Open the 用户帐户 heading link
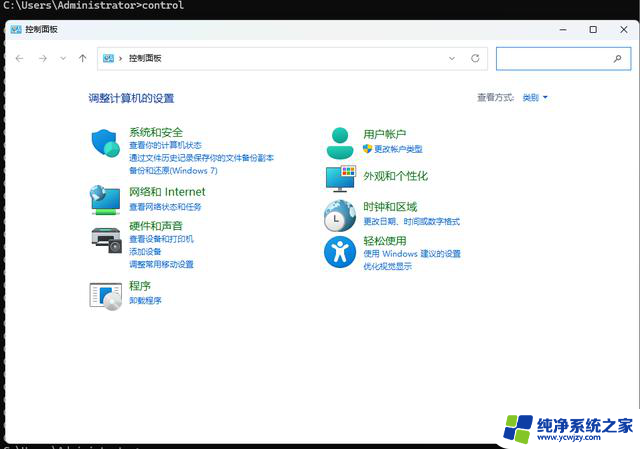 pyautogui.click(x=384, y=134)
